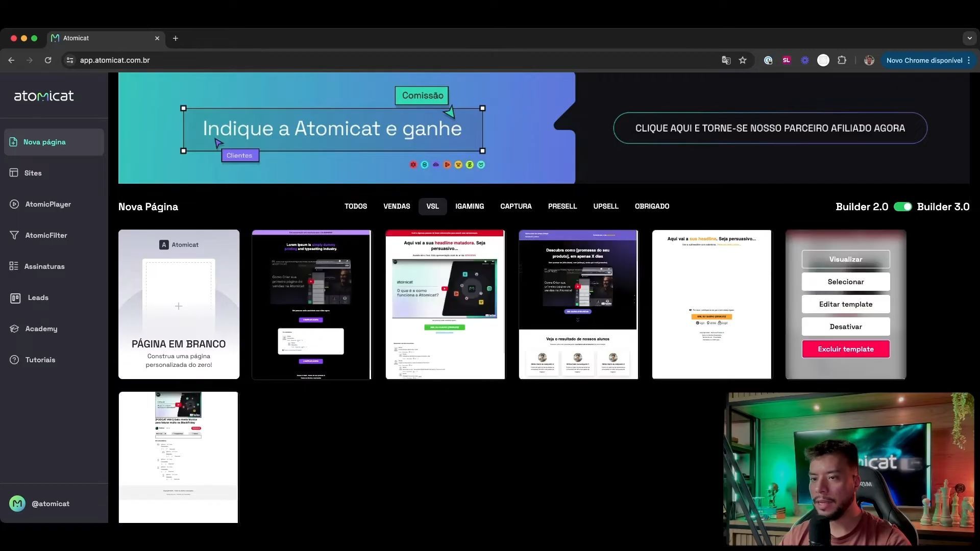Screen dimensions: 980x551
Task: Click the SL extension icon
Action: tap(787, 60)
